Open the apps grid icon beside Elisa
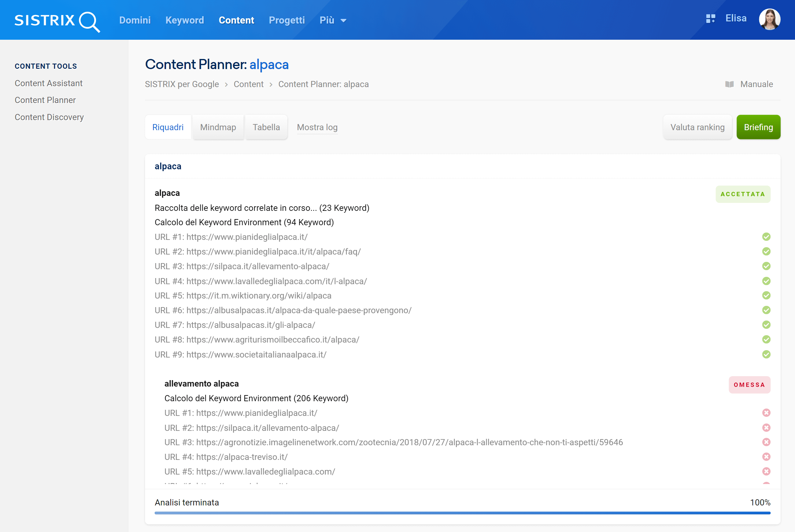Viewport: 795px width, 532px height. (711, 19)
